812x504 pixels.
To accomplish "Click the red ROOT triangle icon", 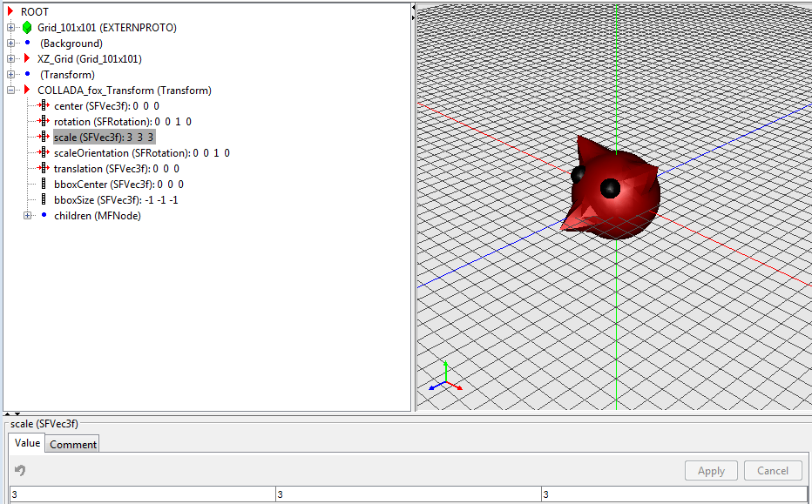I will [x=10, y=11].
